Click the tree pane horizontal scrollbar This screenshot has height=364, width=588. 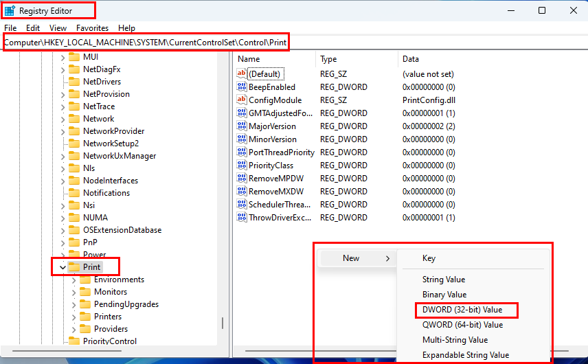67,351
